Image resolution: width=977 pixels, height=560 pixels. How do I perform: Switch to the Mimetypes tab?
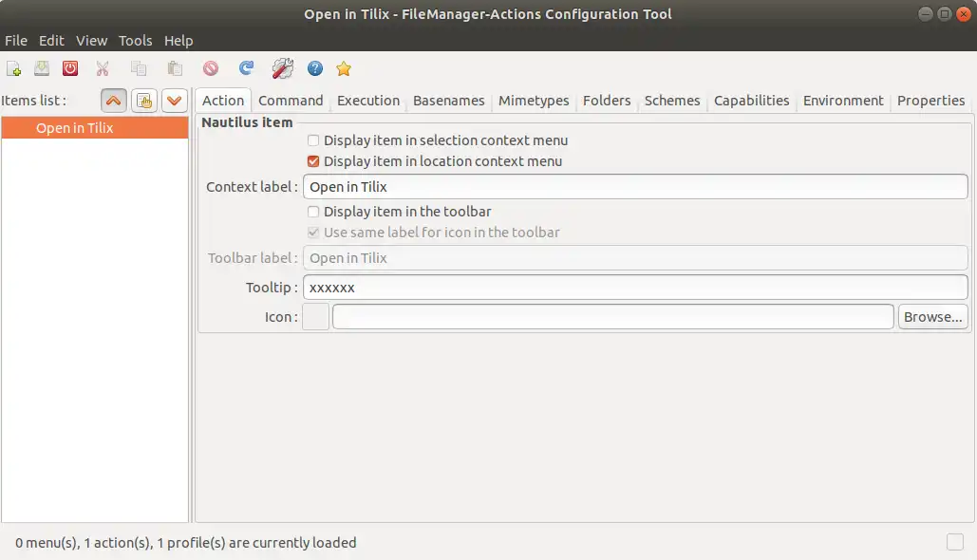534,101
